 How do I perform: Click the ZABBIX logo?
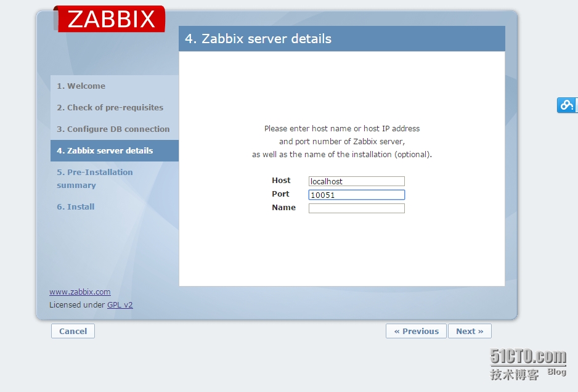click(x=110, y=19)
